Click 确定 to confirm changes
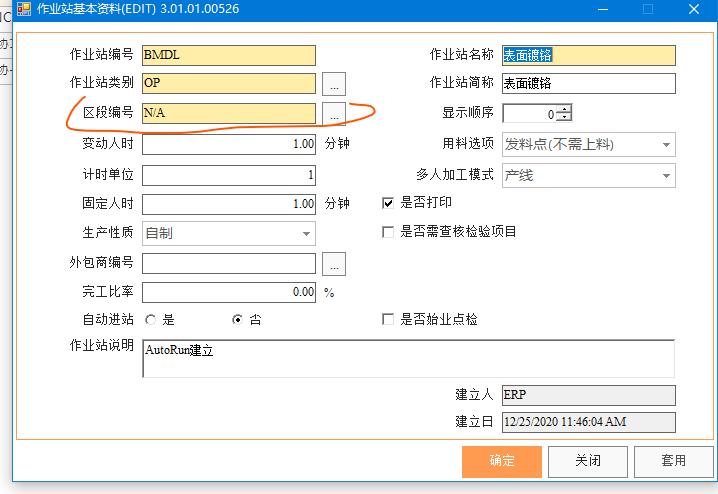Viewport: 718px width, 494px height. tap(502, 461)
